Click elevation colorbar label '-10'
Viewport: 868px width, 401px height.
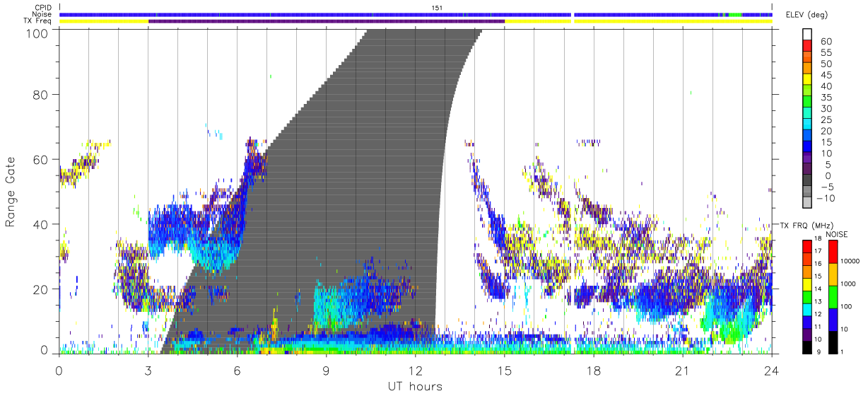click(825, 198)
